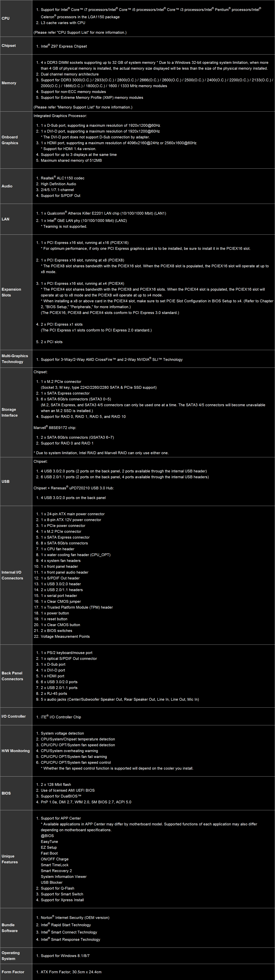Click the '2 x PCI Express x1 slots' line
Viewport: 275px width, 980px height.
point(62,325)
